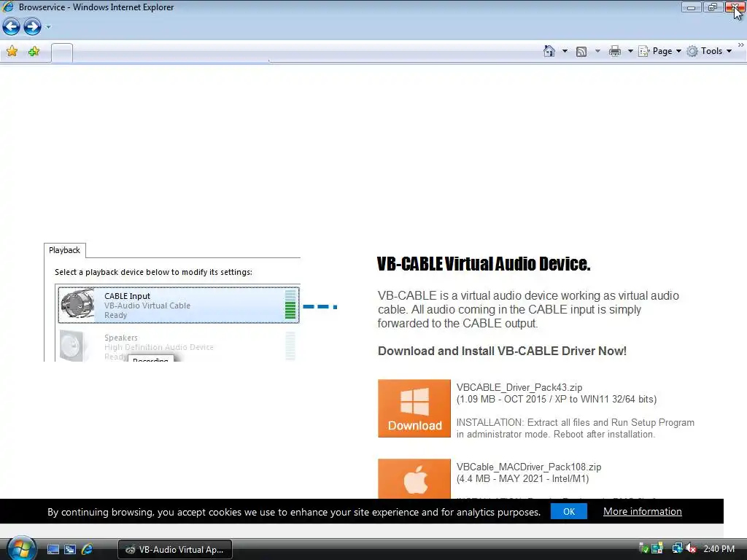Click the Print printer icon
Image resolution: width=747 pixels, height=560 pixels.
point(615,51)
